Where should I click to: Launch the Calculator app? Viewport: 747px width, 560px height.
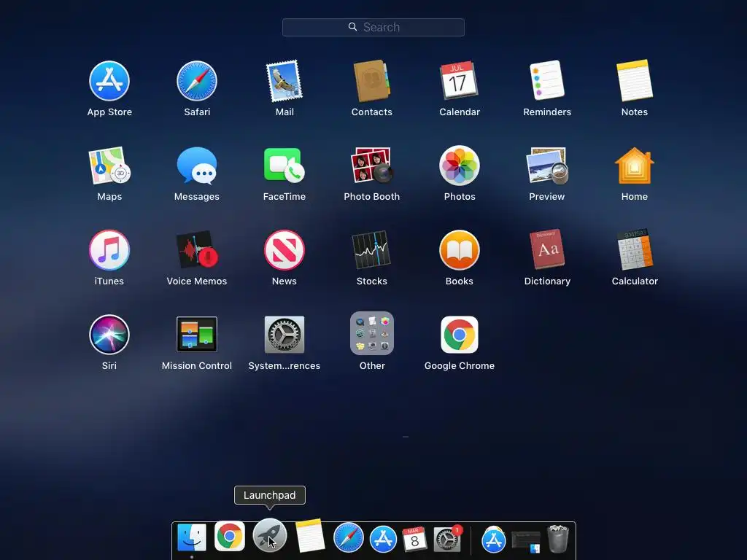coord(635,249)
